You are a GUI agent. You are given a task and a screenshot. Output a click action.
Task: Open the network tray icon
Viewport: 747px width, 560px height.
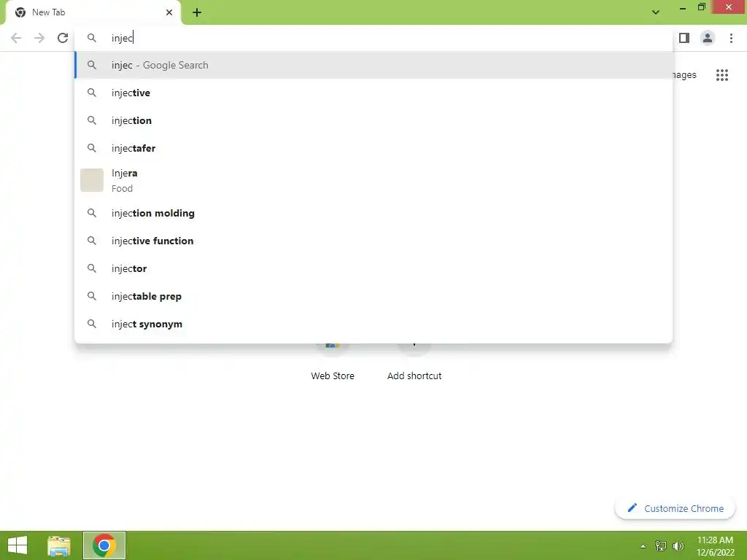click(x=661, y=545)
